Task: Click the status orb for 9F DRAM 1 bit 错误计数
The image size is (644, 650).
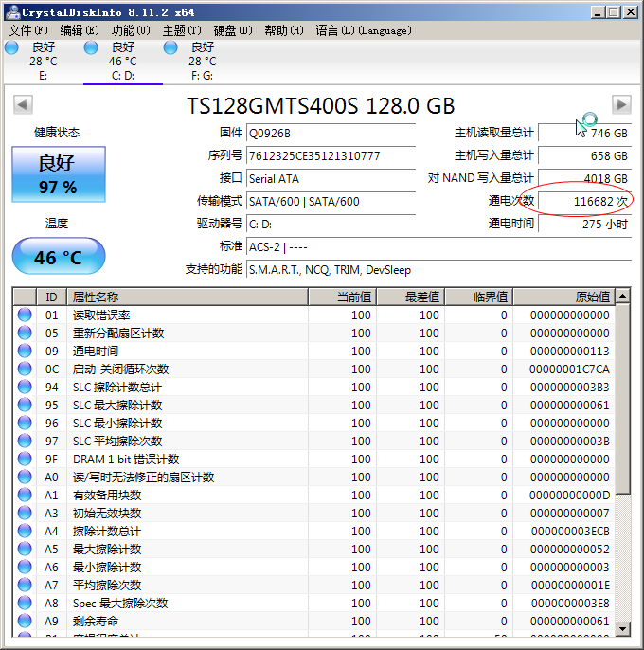Action: coord(25,459)
